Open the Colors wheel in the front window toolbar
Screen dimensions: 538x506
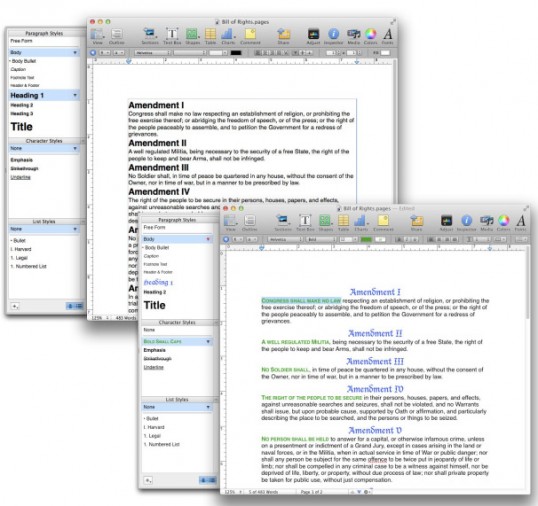pos(503,220)
